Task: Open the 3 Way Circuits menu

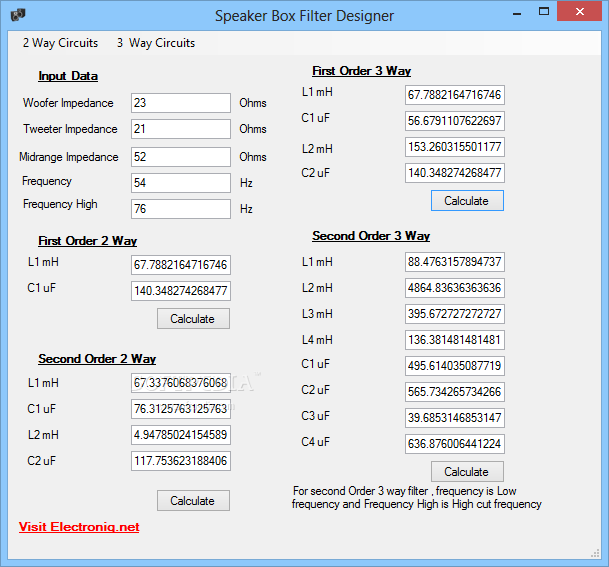Action: [x=156, y=43]
